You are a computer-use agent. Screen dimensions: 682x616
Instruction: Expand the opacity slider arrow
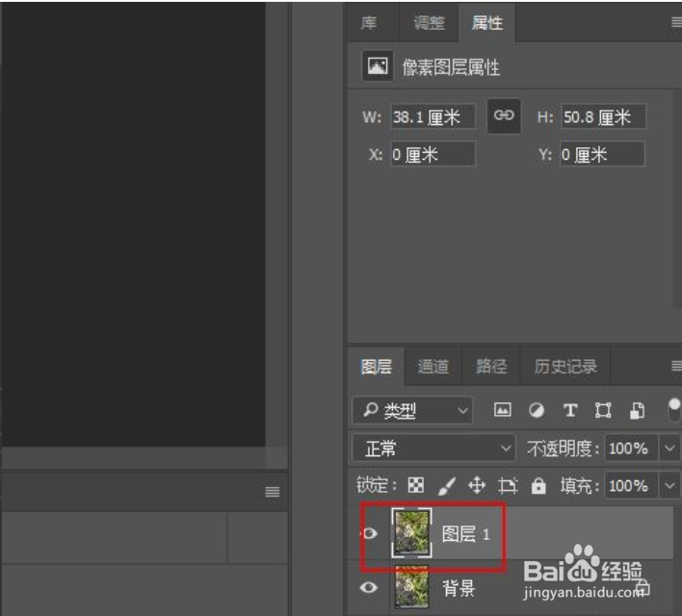[x=669, y=448]
